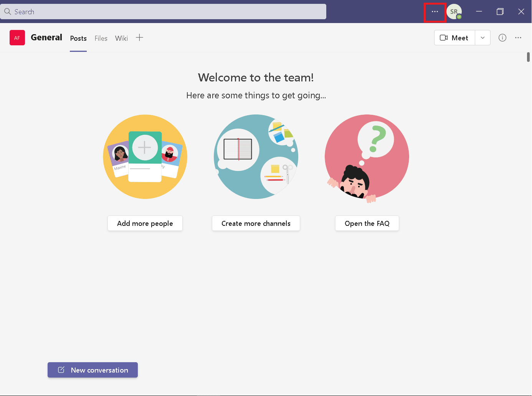The height and width of the screenshot is (396, 532).
Task: Open channel info pane icon
Action: click(502, 38)
